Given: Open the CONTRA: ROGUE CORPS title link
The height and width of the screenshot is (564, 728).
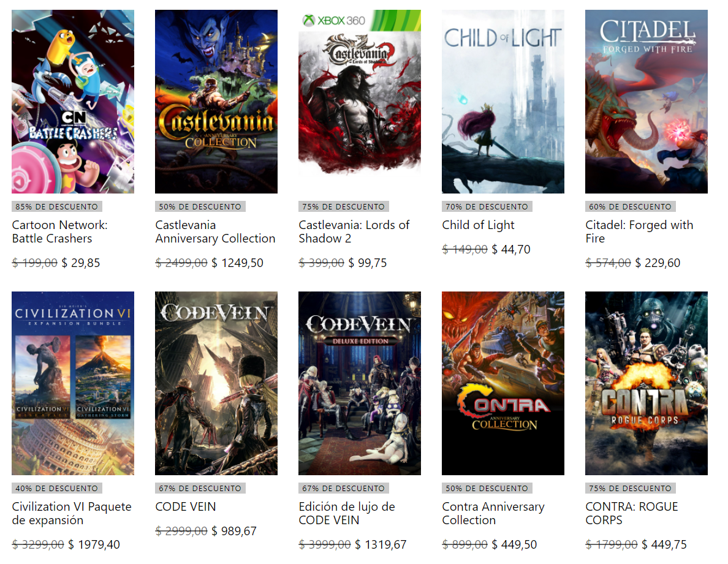Looking at the screenshot, I should pyautogui.click(x=632, y=513).
